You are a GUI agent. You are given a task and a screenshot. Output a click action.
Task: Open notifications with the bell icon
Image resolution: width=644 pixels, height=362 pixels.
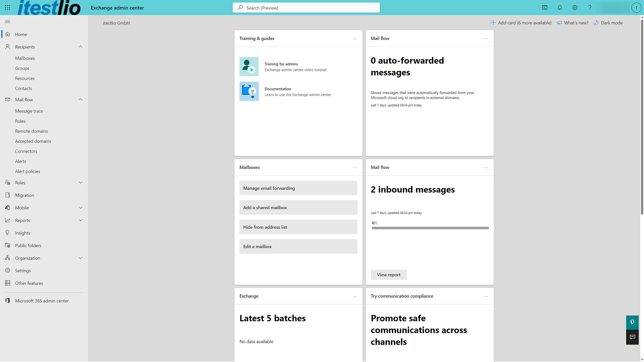coord(559,8)
